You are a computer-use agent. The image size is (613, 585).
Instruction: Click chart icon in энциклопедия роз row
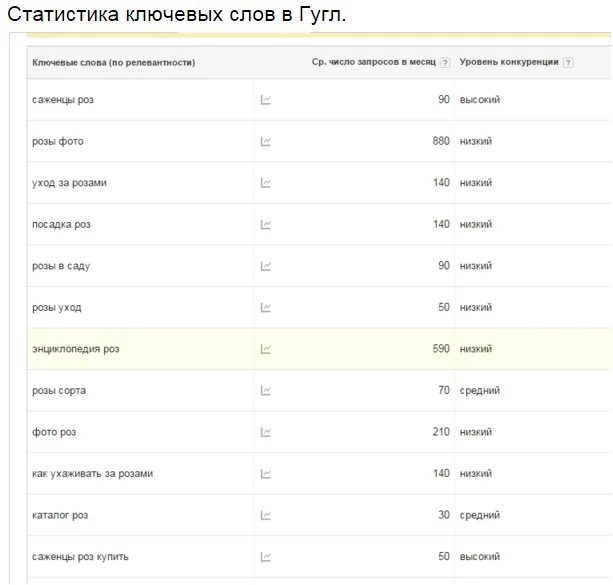pos(265,349)
